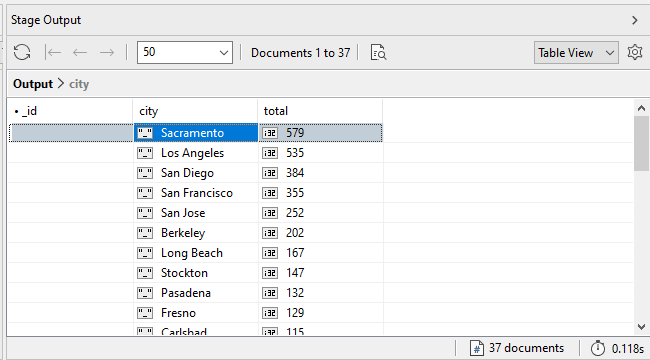Click the Output breadcrumb link
The height and width of the screenshot is (360, 650).
(33, 84)
